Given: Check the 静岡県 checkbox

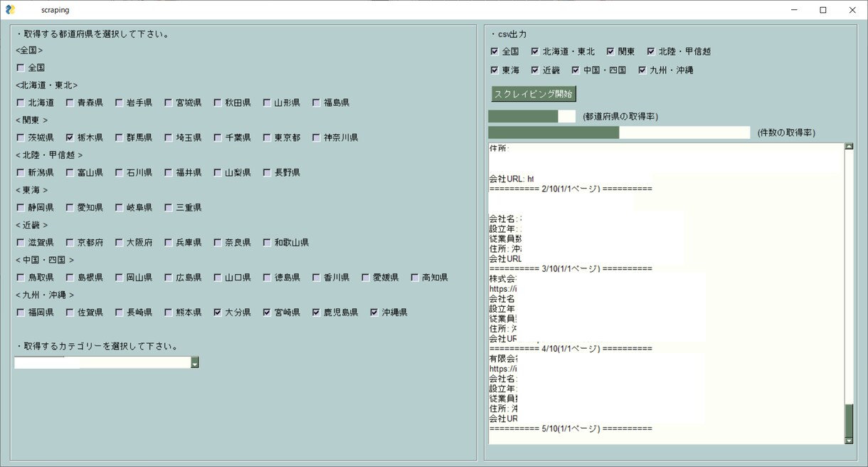Looking at the screenshot, I should tap(21, 207).
